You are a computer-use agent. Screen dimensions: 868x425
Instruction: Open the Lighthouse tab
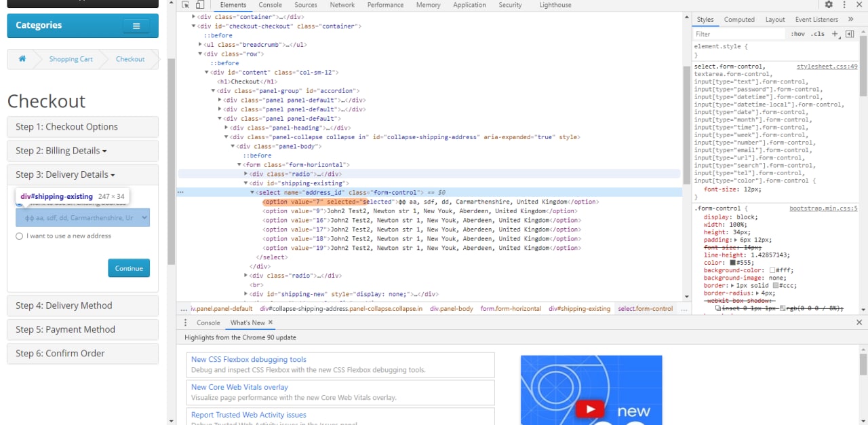click(x=555, y=5)
